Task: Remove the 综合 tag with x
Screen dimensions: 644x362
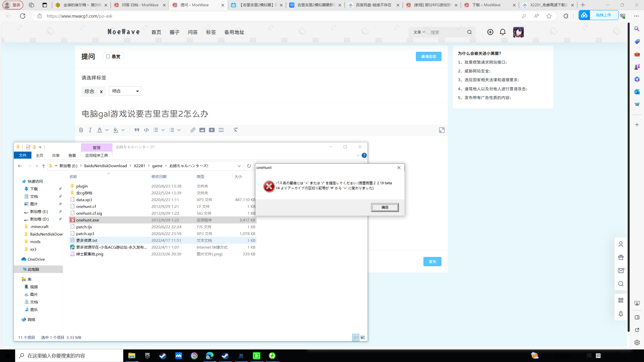Action: tap(101, 92)
